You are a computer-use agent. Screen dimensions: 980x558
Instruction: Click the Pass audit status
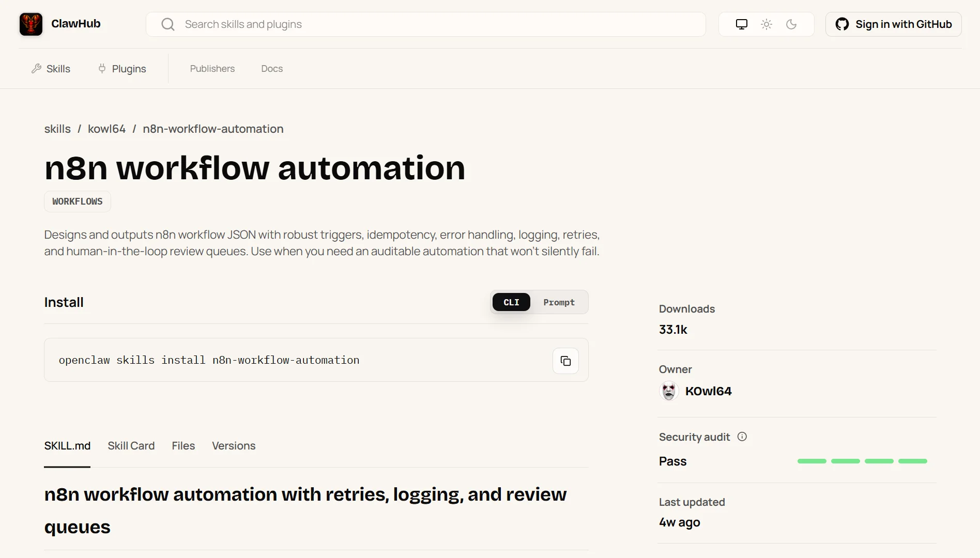coord(672,461)
